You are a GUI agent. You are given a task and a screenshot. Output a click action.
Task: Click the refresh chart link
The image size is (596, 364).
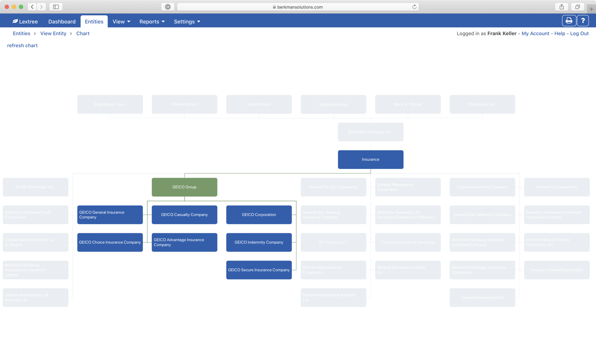click(22, 45)
